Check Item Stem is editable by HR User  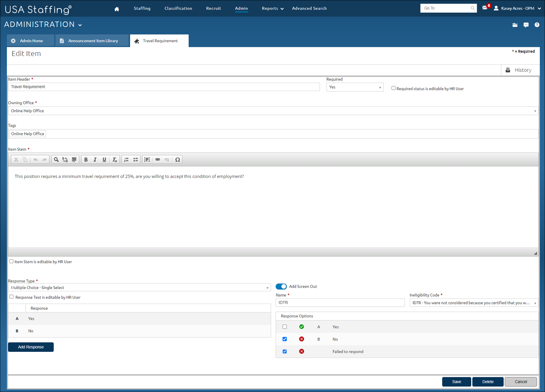[x=11, y=261]
